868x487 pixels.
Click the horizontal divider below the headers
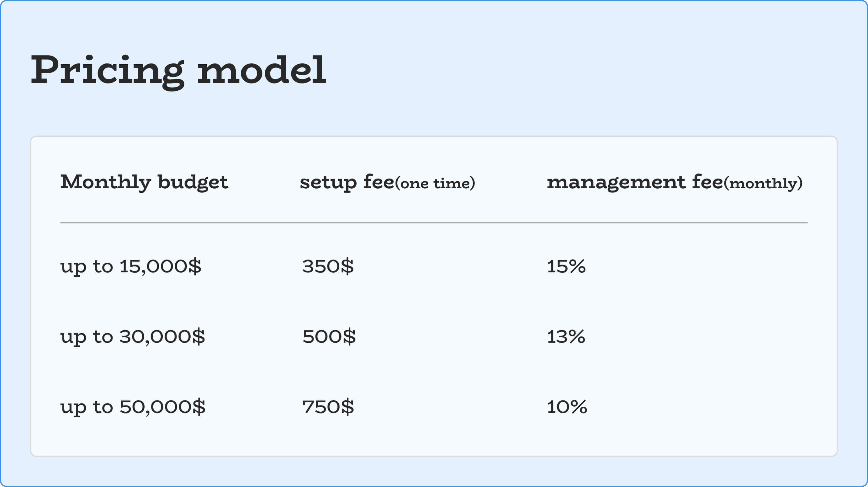click(x=434, y=223)
